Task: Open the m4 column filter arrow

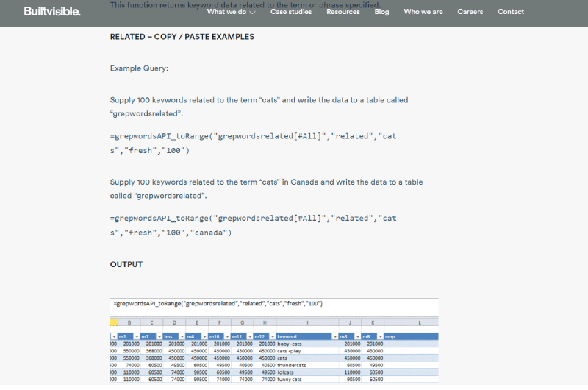Action: tap(205, 337)
